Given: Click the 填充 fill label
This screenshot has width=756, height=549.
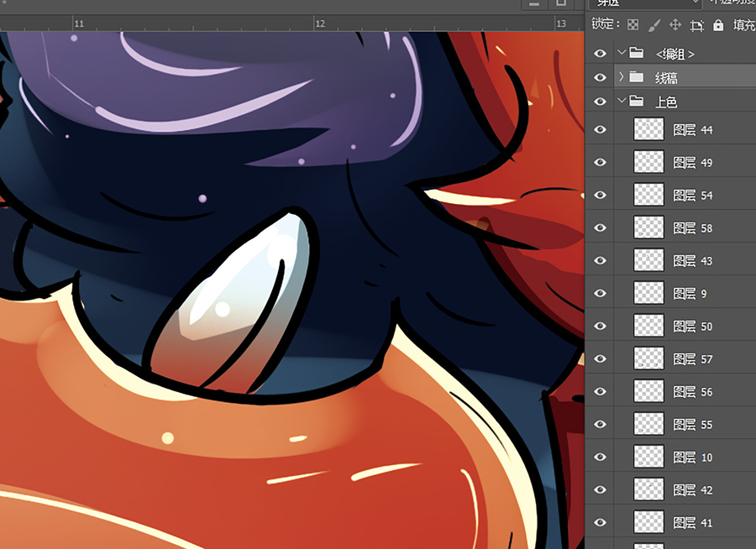Looking at the screenshot, I should [x=744, y=25].
